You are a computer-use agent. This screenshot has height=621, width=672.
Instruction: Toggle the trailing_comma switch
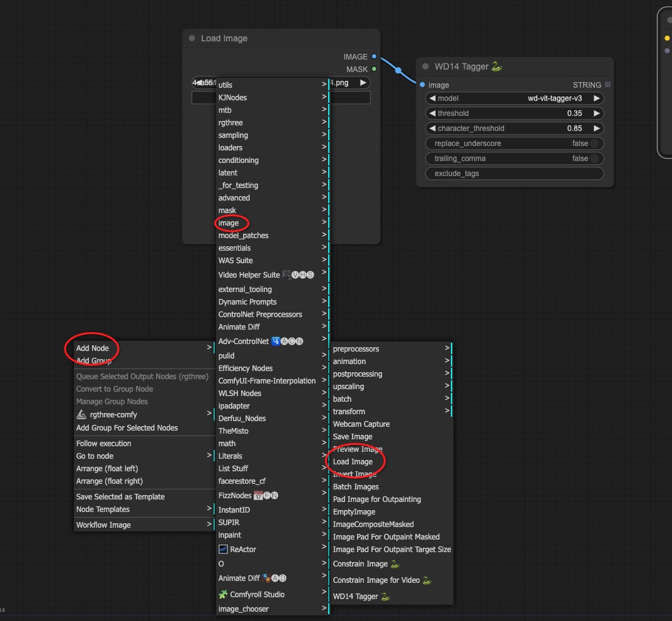pos(594,159)
